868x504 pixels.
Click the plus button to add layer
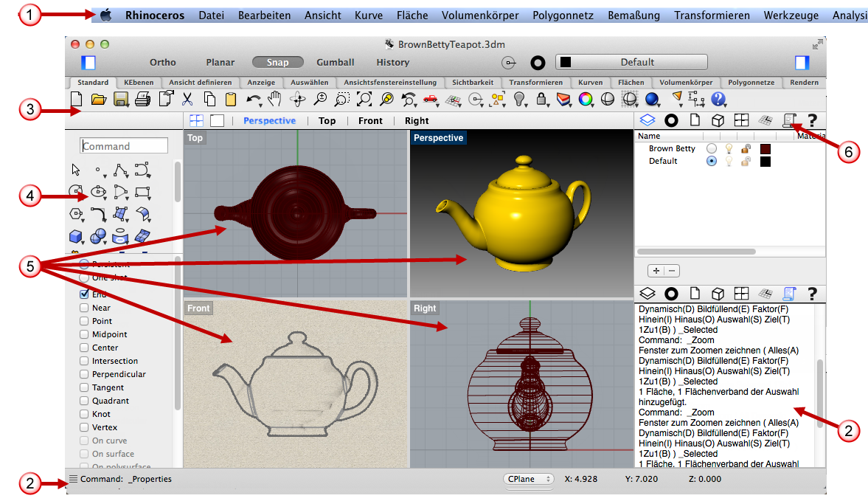[x=656, y=271]
